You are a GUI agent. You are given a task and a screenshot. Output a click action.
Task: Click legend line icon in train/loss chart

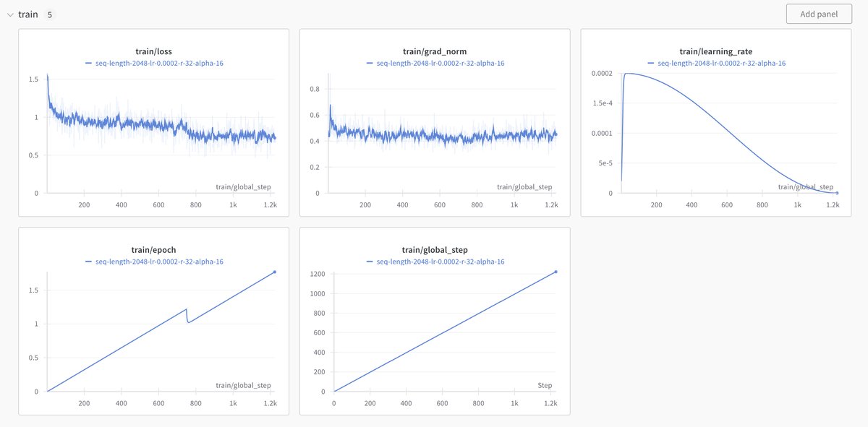click(x=89, y=64)
